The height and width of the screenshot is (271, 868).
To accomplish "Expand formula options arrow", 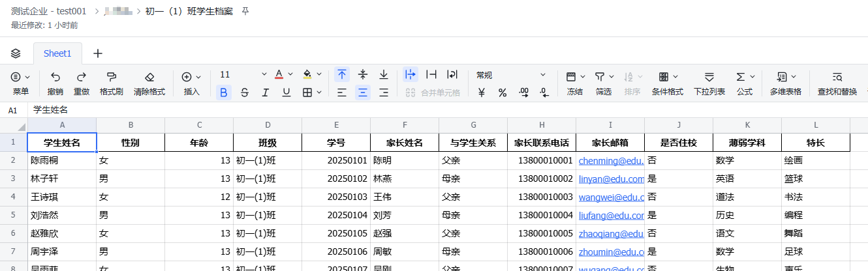I will click(752, 76).
